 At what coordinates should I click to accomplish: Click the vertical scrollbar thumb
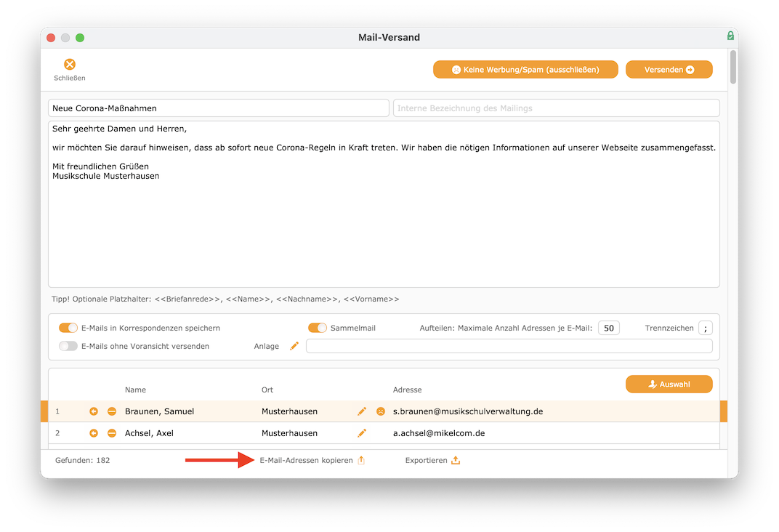[x=732, y=67]
